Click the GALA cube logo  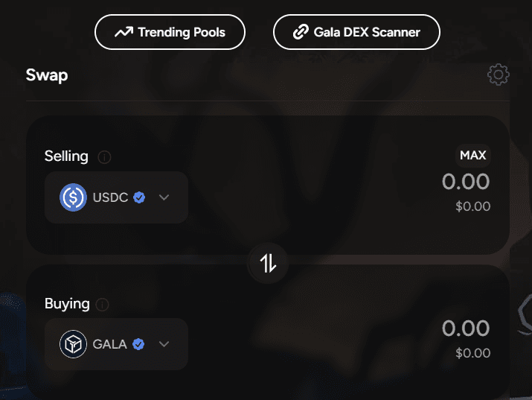pyautogui.click(x=74, y=344)
